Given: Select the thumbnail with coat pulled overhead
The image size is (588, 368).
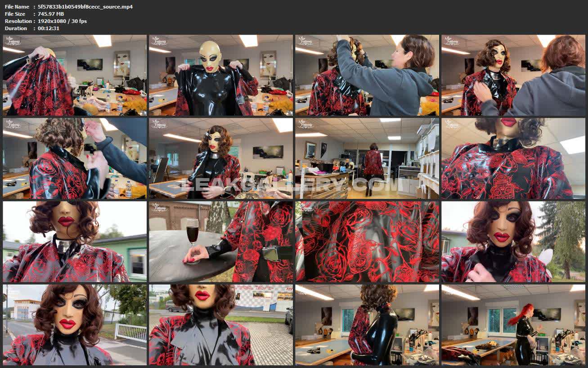Looking at the screenshot, I should point(75,75).
